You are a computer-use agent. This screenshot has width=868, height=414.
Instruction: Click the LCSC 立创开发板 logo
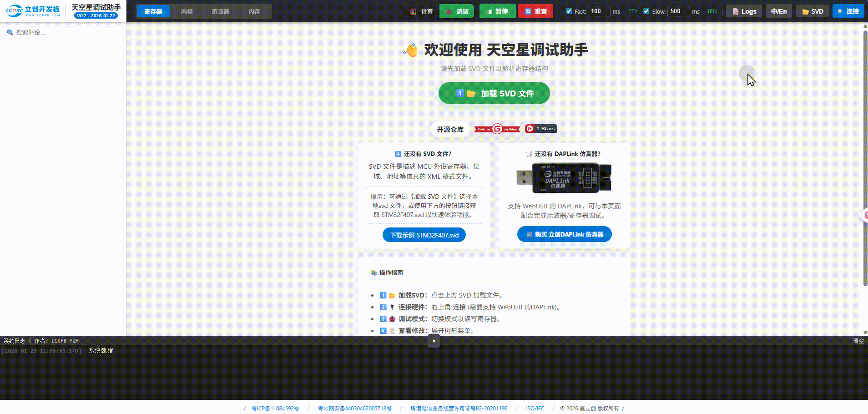pyautogui.click(x=32, y=11)
